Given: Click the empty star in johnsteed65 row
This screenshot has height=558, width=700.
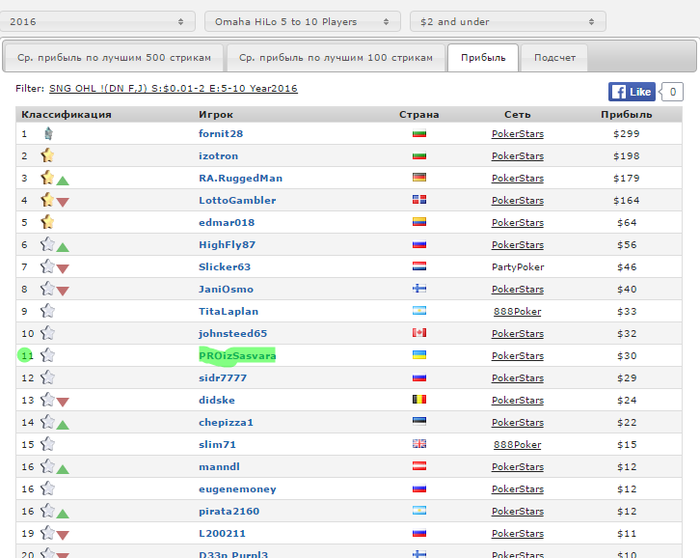Looking at the screenshot, I should (x=47, y=333).
